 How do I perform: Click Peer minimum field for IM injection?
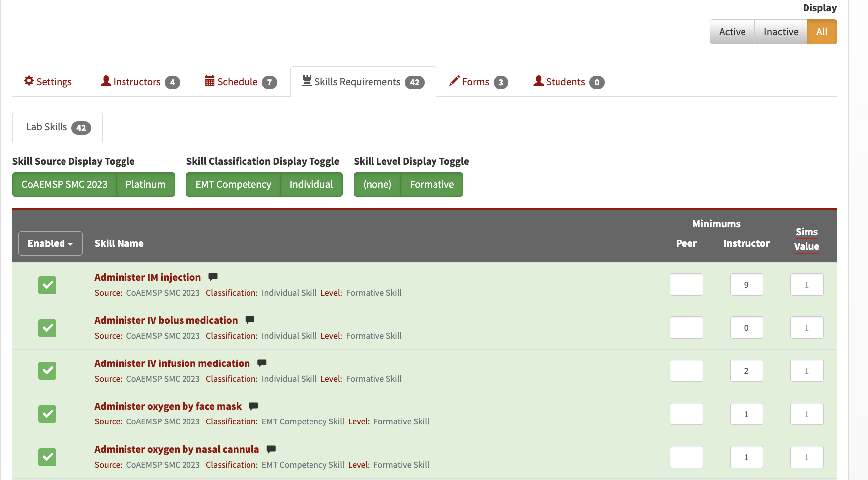[x=686, y=285]
